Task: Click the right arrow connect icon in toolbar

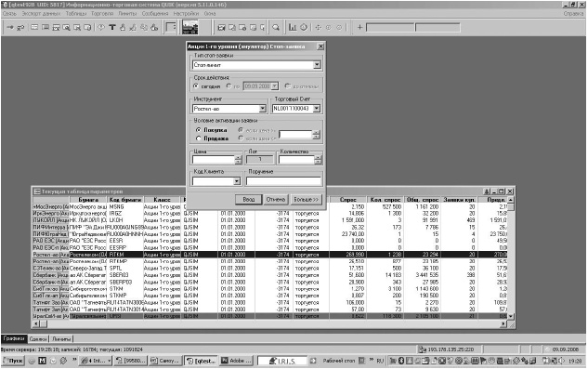Action: [9, 27]
